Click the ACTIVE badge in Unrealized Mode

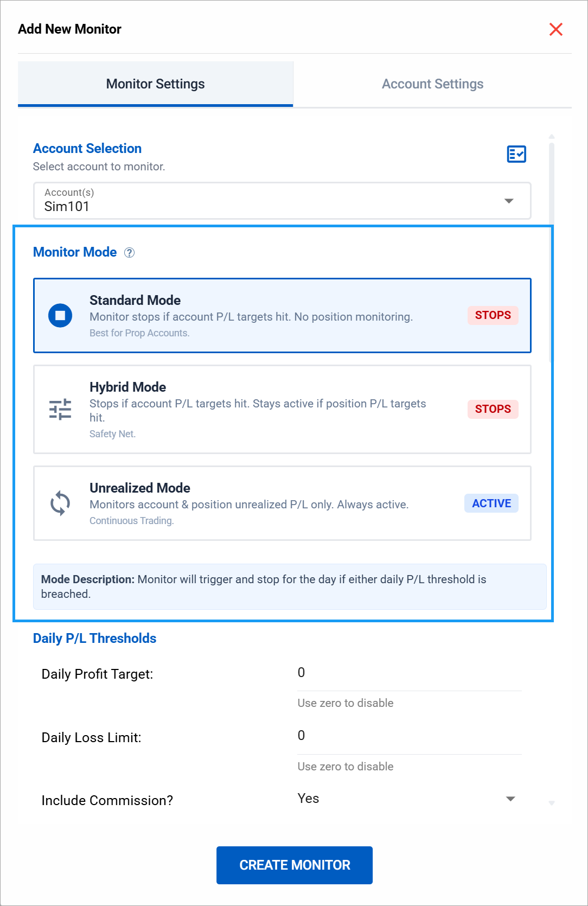pos(491,503)
